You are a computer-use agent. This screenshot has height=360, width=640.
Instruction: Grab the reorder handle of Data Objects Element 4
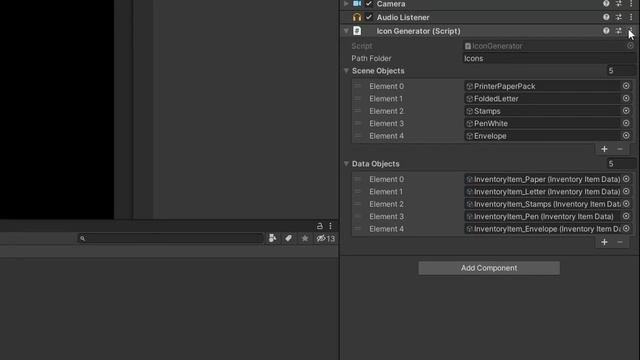pyautogui.click(x=358, y=229)
